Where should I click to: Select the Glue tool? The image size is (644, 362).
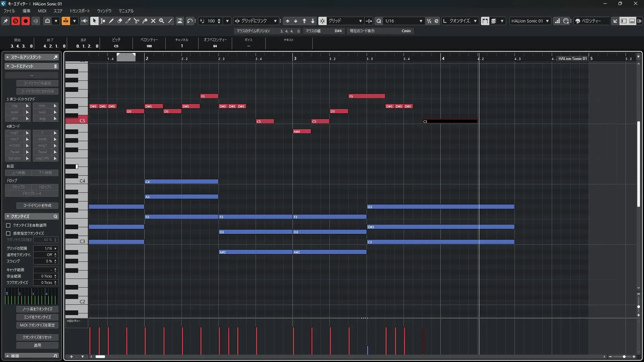point(145,21)
